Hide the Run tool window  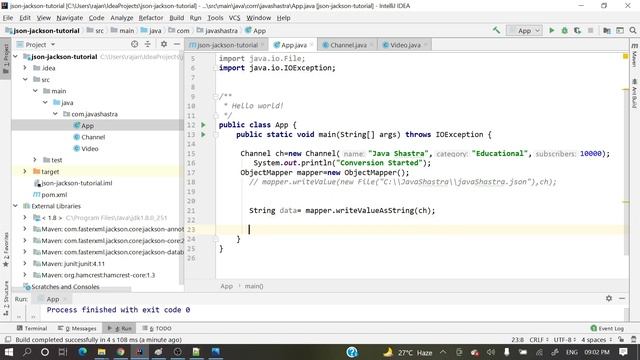point(622,298)
